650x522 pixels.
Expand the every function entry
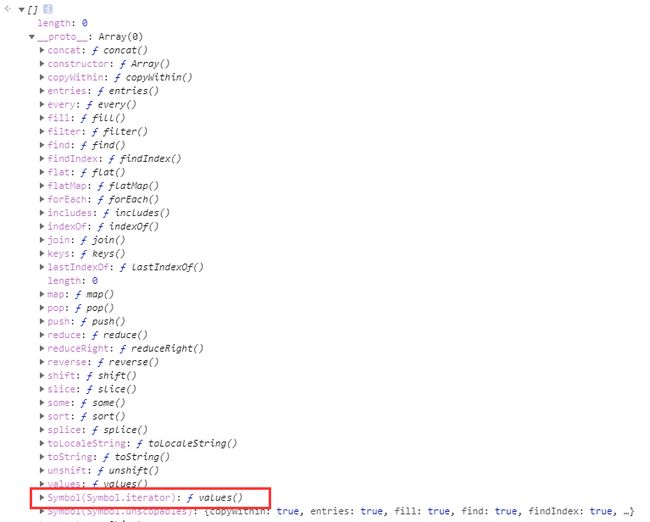point(42,104)
